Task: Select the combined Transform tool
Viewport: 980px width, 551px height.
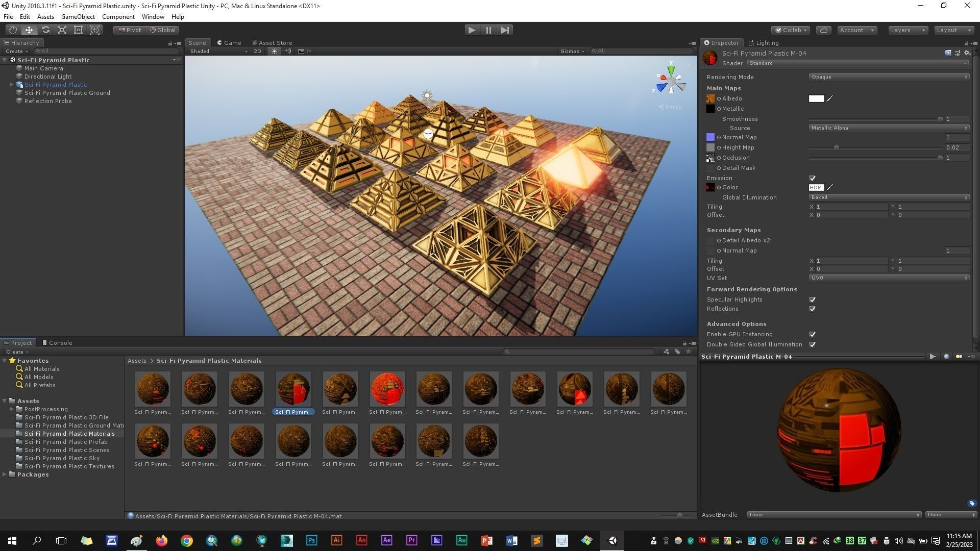Action: coord(95,30)
